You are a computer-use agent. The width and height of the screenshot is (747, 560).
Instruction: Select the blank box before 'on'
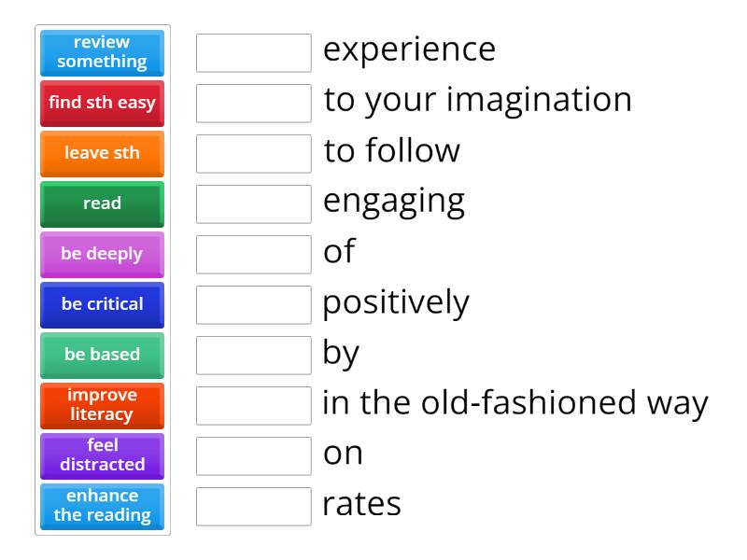254,456
